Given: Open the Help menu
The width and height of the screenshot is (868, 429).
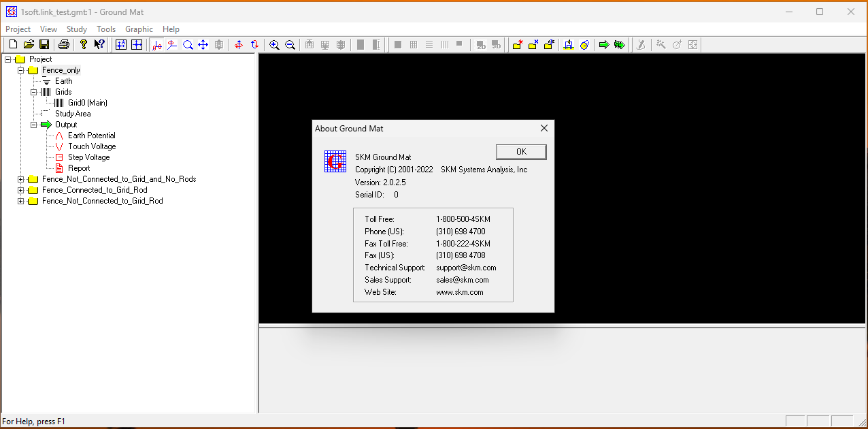Looking at the screenshot, I should point(171,29).
